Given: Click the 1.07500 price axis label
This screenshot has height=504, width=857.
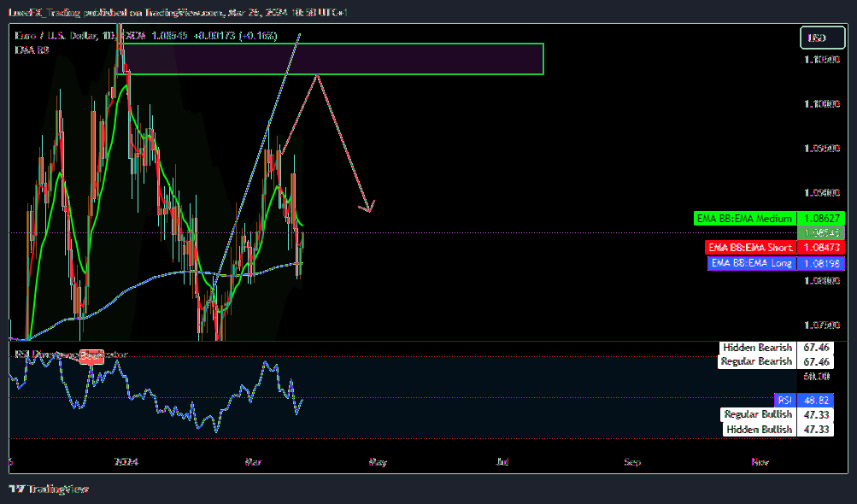Looking at the screenshot, I should pyautogui.click(x=821, y=325).
